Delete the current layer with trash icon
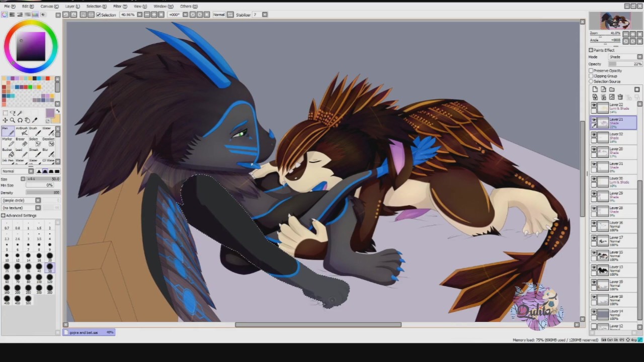The width and height of the screenshot is (644, 362). pyautogui.click(x=620, y=97)
